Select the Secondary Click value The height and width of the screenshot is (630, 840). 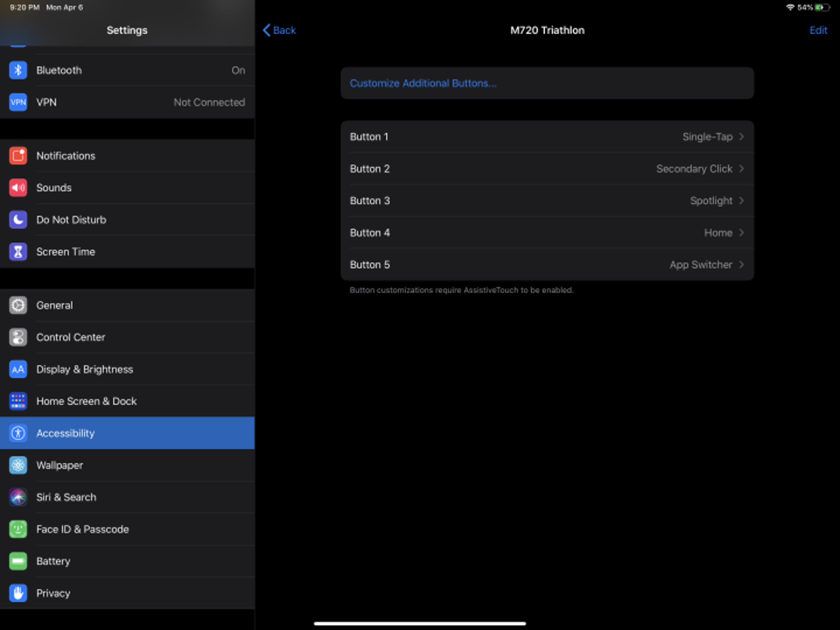tap(694, 169)
